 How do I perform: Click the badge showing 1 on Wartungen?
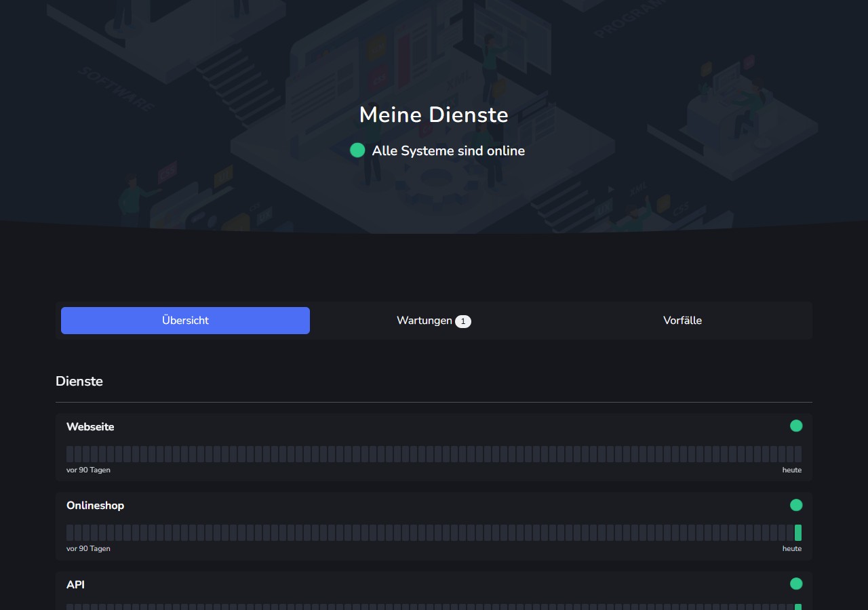click(x=463, y=321)
